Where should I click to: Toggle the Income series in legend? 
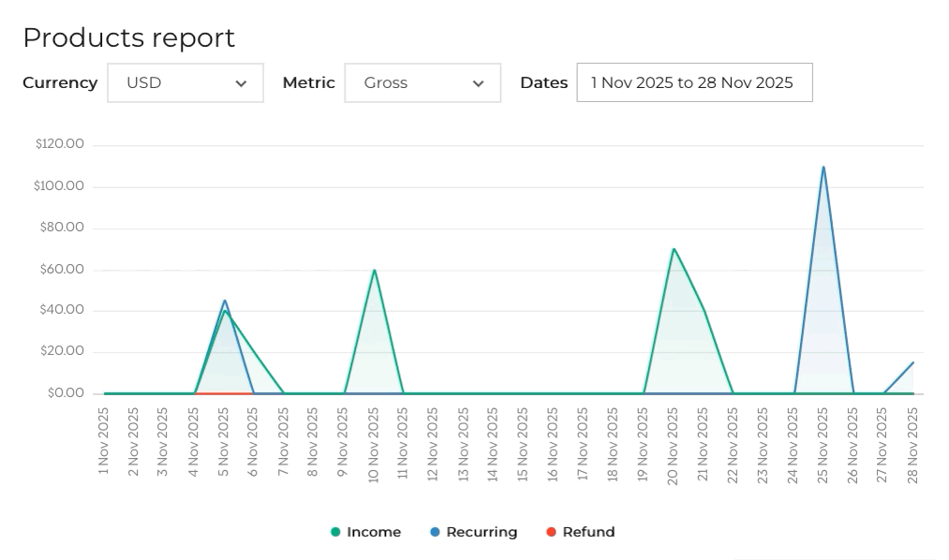(x=373, y=532)
